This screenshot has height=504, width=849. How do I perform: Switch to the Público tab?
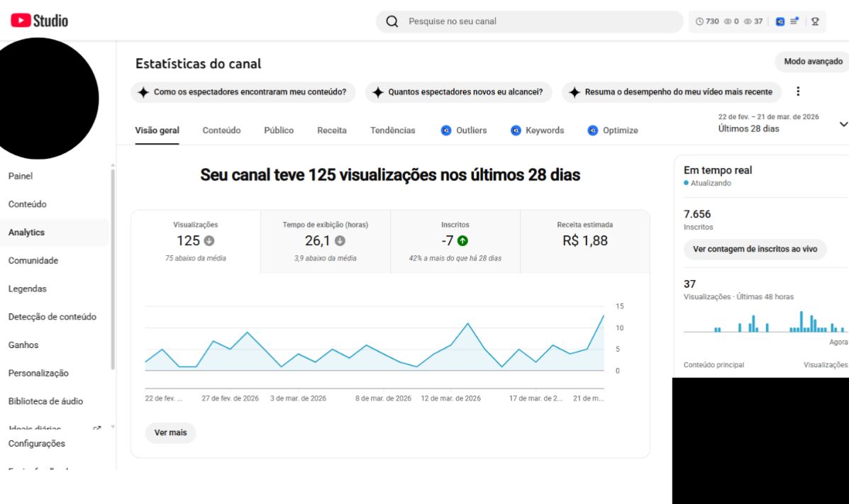point(279,130)
